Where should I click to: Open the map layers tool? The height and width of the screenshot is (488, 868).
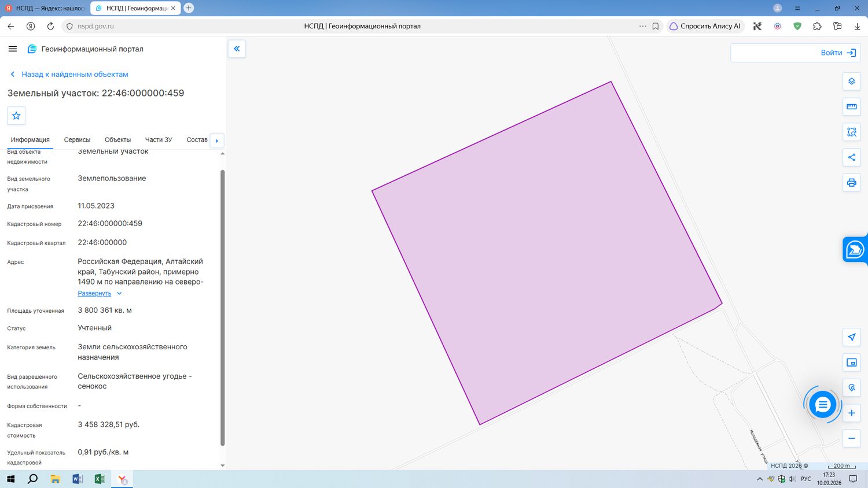pos(851,82)
